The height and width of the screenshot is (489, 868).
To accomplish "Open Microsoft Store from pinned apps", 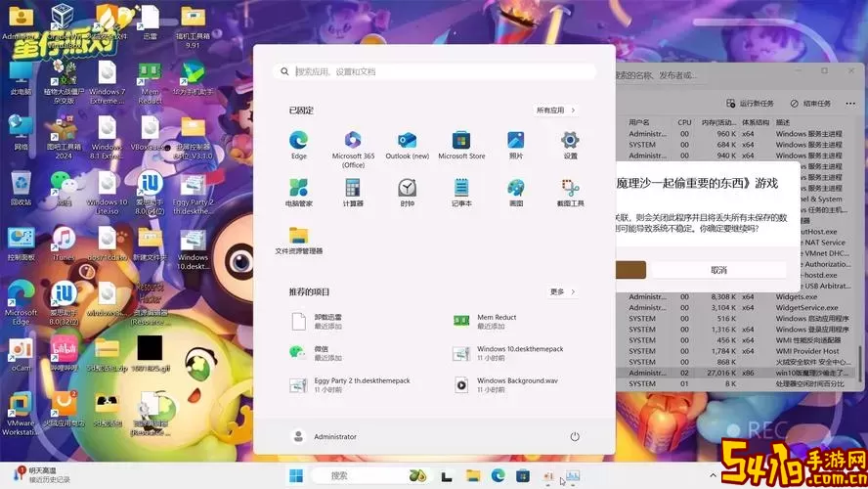I will pos(461,145).
